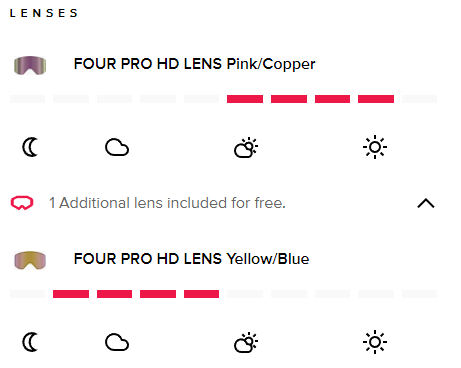Open FOUR PRO HD LENS Yellow/Blue title
The image size is (461, 368).
191,259
